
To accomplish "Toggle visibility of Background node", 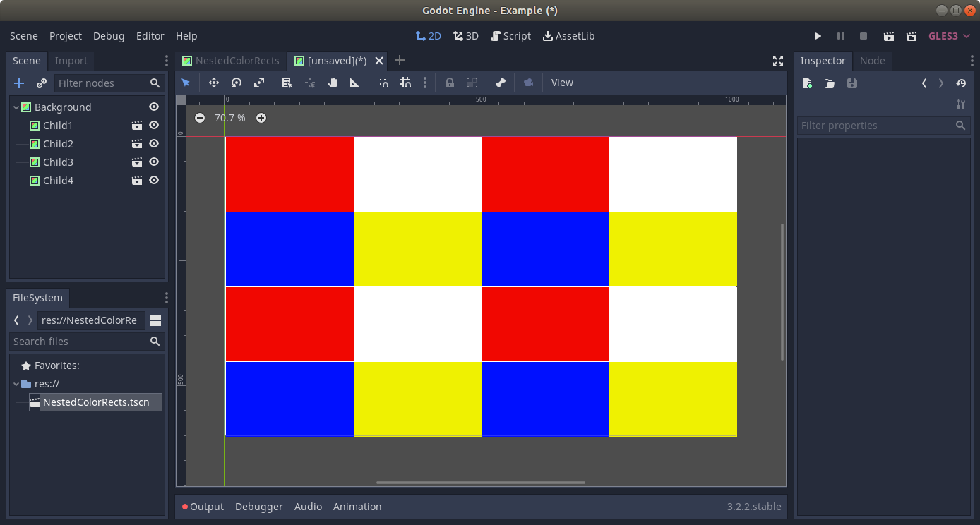I will [x=154, y=107].
